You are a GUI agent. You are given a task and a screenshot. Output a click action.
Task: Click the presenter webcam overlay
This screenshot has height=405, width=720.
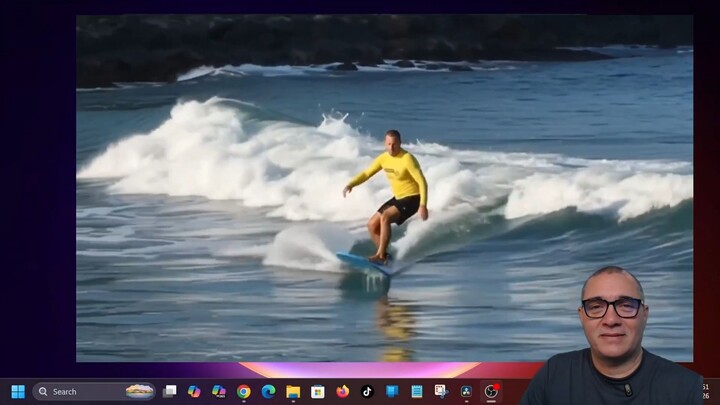point(613,336)
